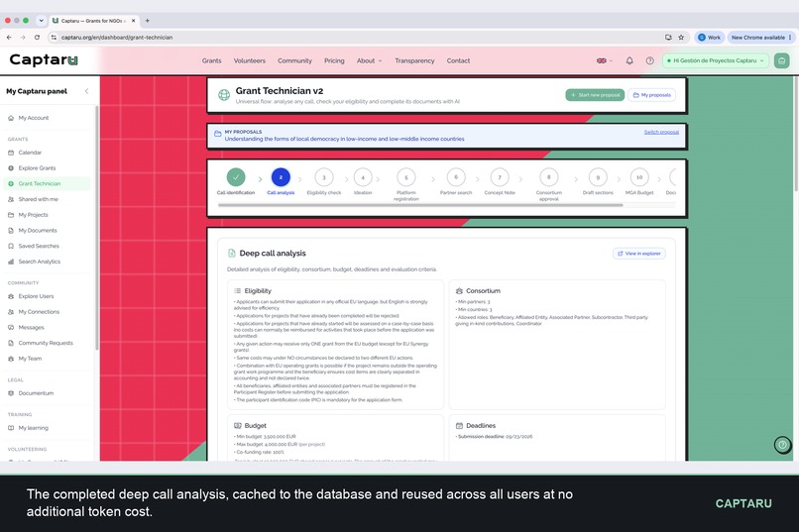This screenshot has width=799, height=532.
Task: Open the help question-mark icon in header
Action: click(x=649, y=60)
